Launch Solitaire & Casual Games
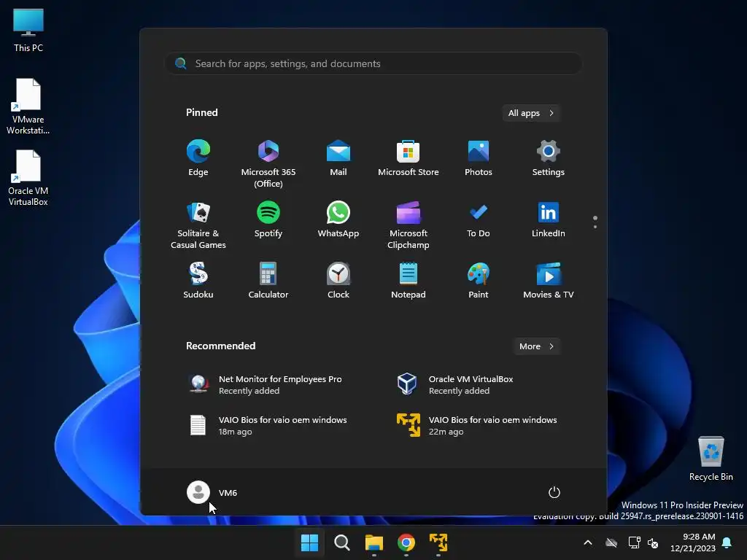Screen dimensions: 747x560 click(198, 225)
